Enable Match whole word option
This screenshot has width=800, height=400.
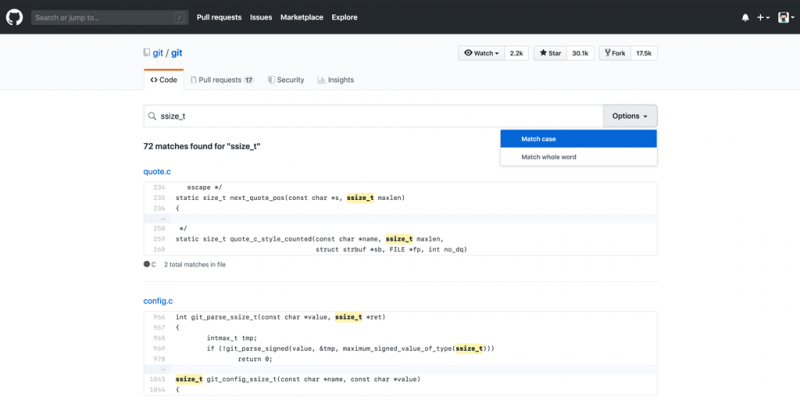pos(579,157)
